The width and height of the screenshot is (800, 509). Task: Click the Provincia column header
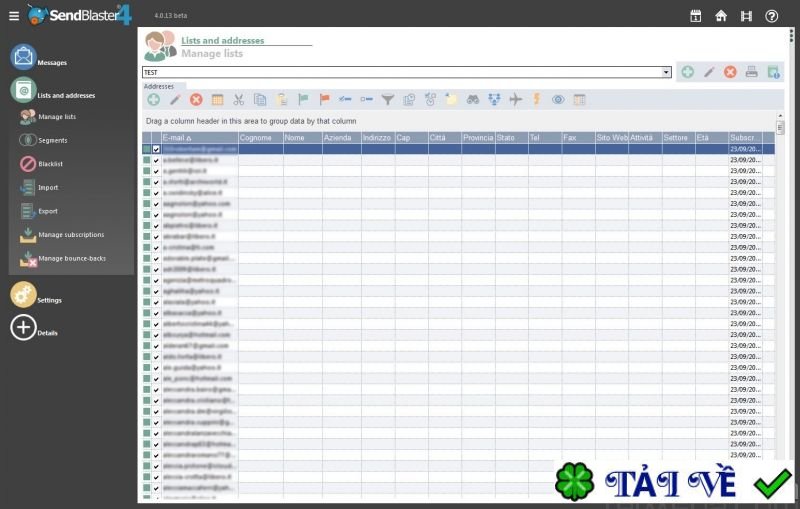[478, 138]
